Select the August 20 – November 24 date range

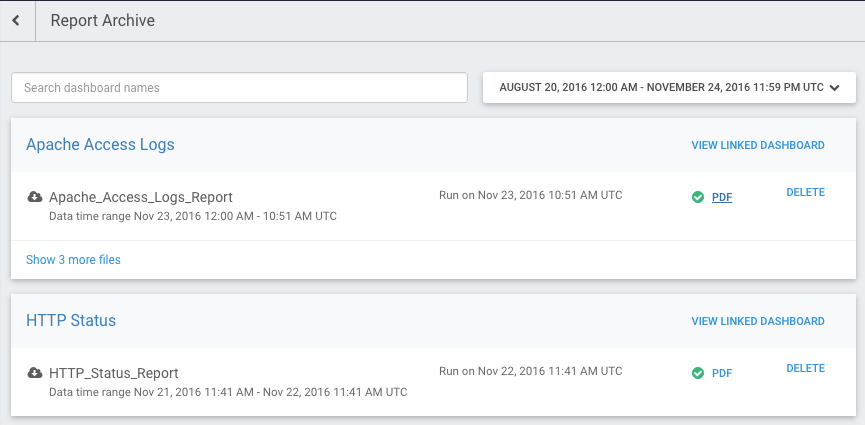tap(661, 87)
